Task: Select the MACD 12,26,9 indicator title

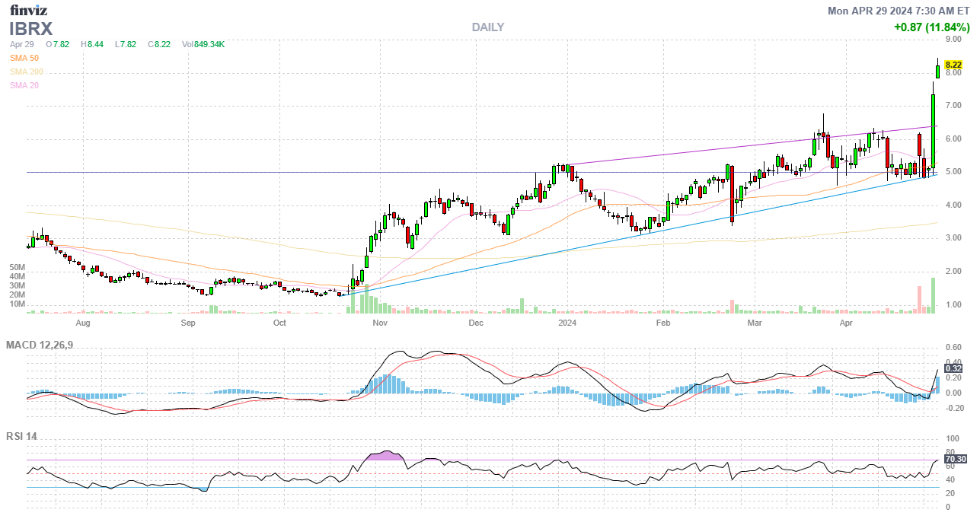Action: coord(50,345)
